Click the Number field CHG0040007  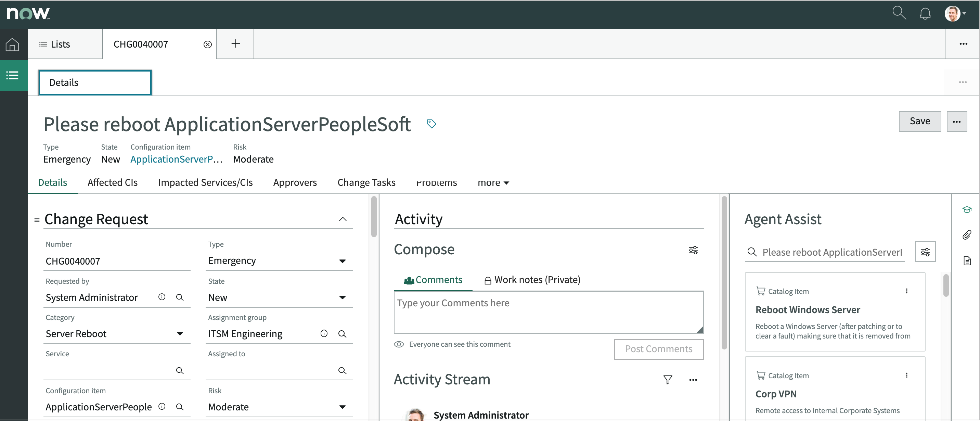point(117,261)
